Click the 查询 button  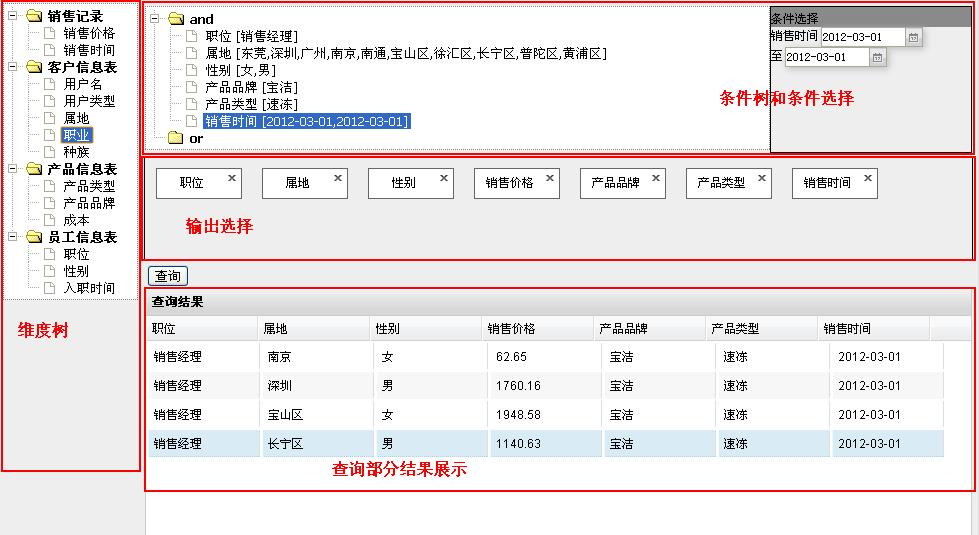168,276
